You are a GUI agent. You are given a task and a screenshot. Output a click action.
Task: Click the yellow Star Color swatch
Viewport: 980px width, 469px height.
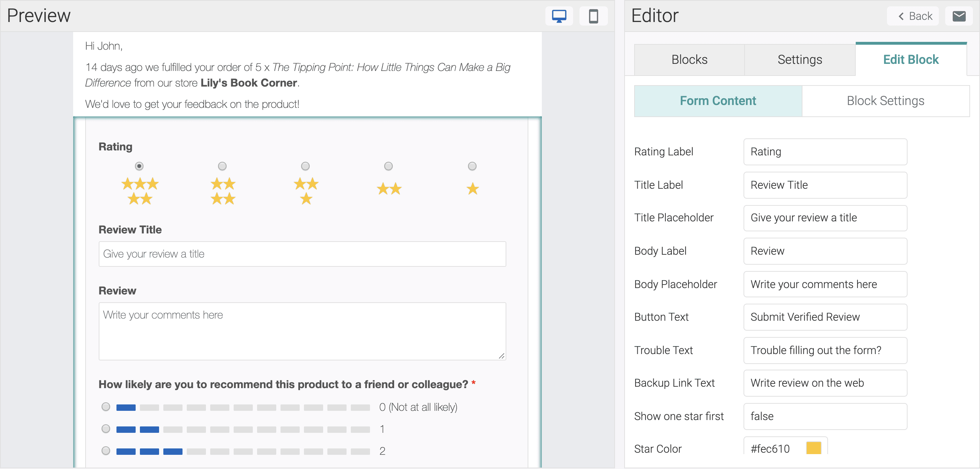point(814,448)
